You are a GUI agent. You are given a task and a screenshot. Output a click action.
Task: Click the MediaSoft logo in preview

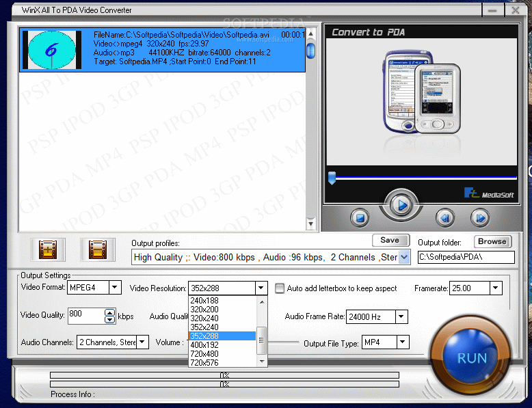489,193
